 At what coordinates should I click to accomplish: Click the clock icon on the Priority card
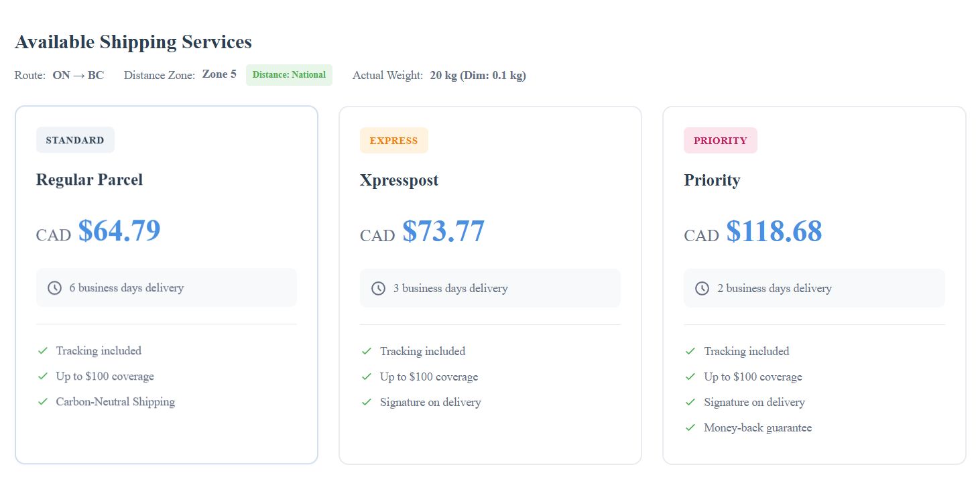point(701,288)
